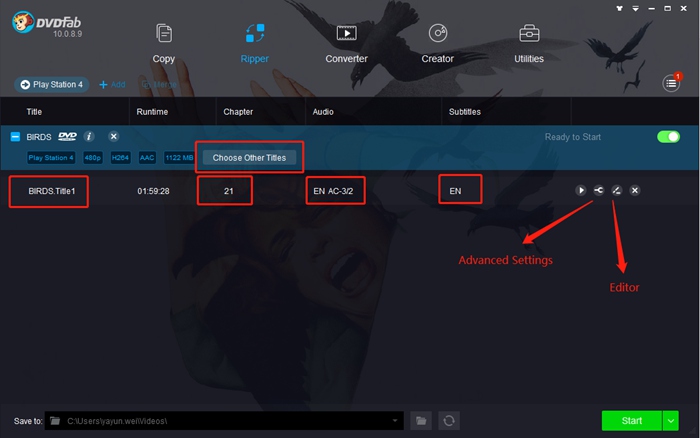This screenshot has width=700, height=438.
Task: Click the title bar skin icon
Action: pos(619,8)
